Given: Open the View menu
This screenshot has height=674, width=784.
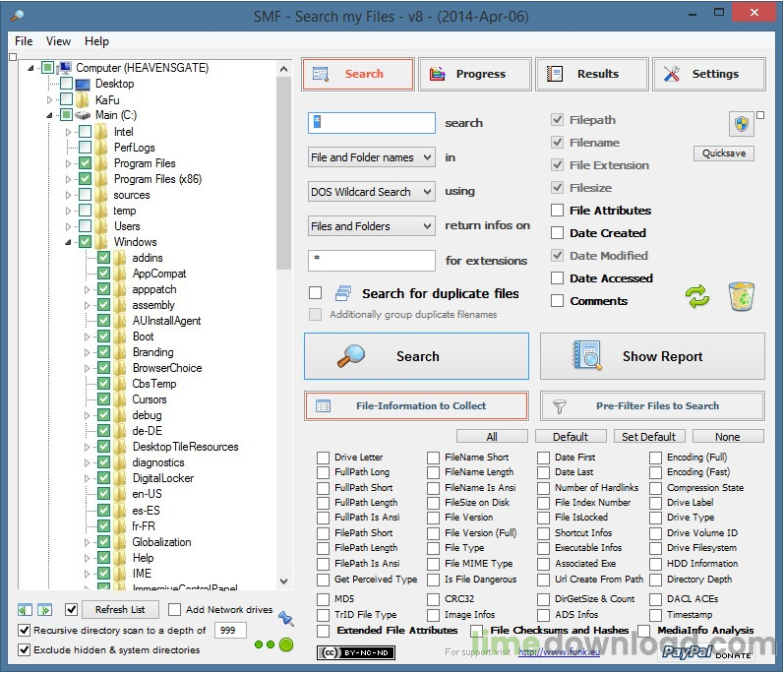Looking at the screenshot, I should point(58,41).
